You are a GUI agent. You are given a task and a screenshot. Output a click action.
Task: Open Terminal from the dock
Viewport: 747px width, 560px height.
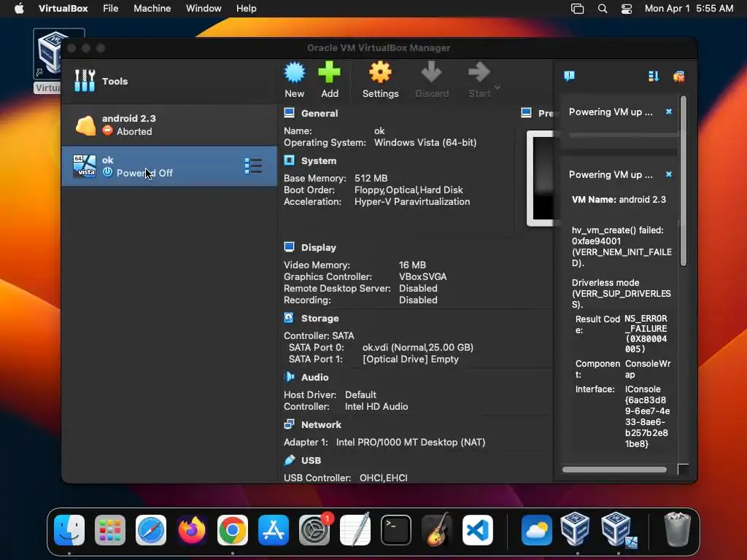pos(396,530)
